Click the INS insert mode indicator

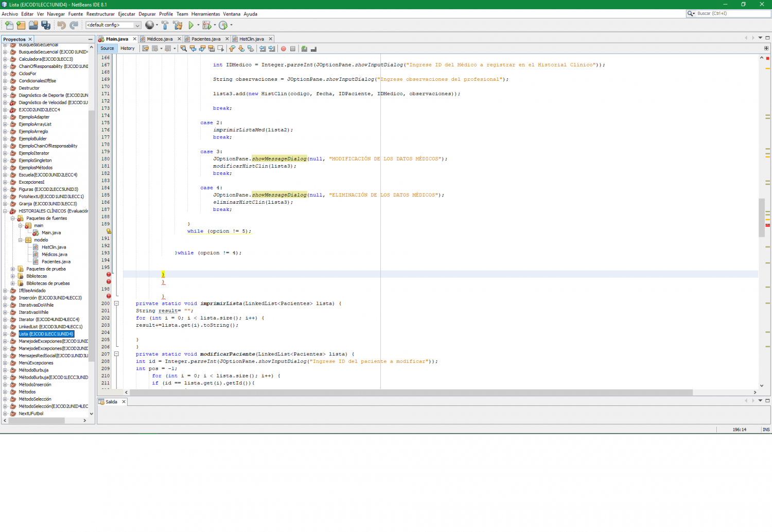point(766,430)
